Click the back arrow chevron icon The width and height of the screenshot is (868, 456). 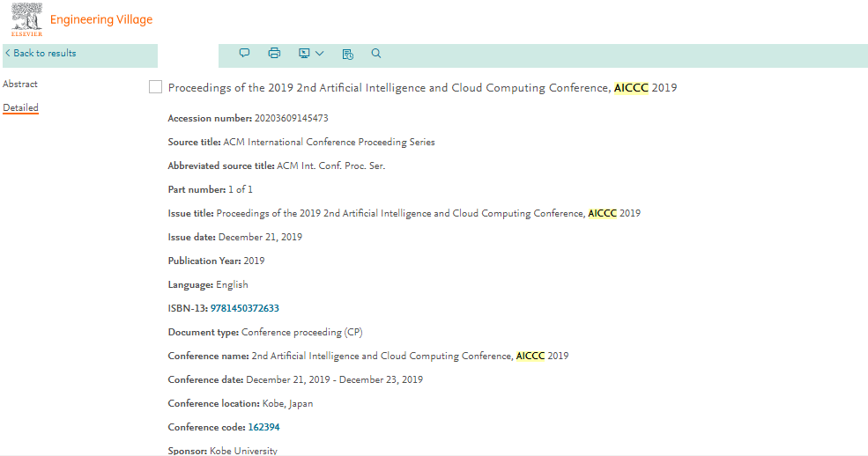click(8, 53)
